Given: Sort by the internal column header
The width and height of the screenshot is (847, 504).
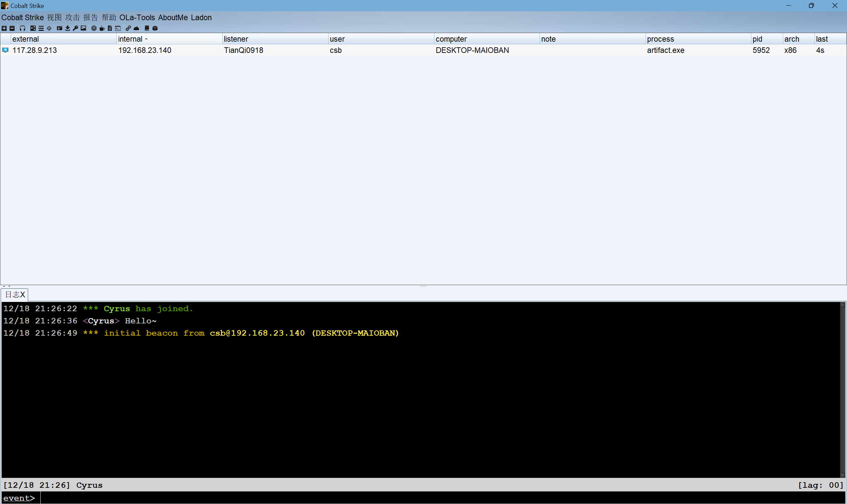Looking at the screenshot, I should click(169, 39).
